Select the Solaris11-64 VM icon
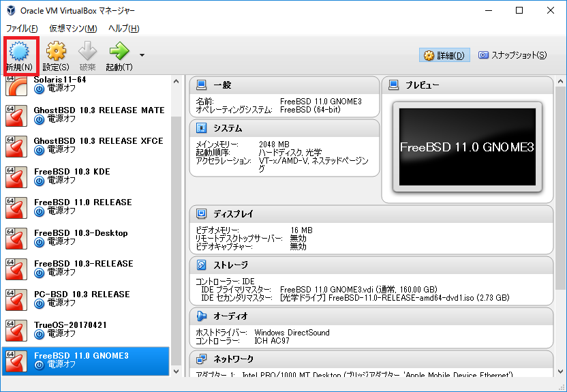The height and width of the screenshot is (392, 567). (16, 86)
